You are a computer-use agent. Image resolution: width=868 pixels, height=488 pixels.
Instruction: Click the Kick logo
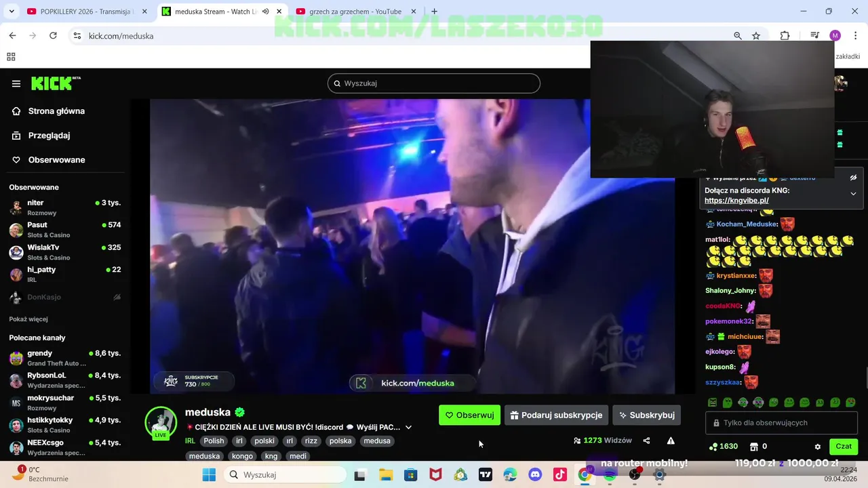pyautogui.click(x=56, y=83)
